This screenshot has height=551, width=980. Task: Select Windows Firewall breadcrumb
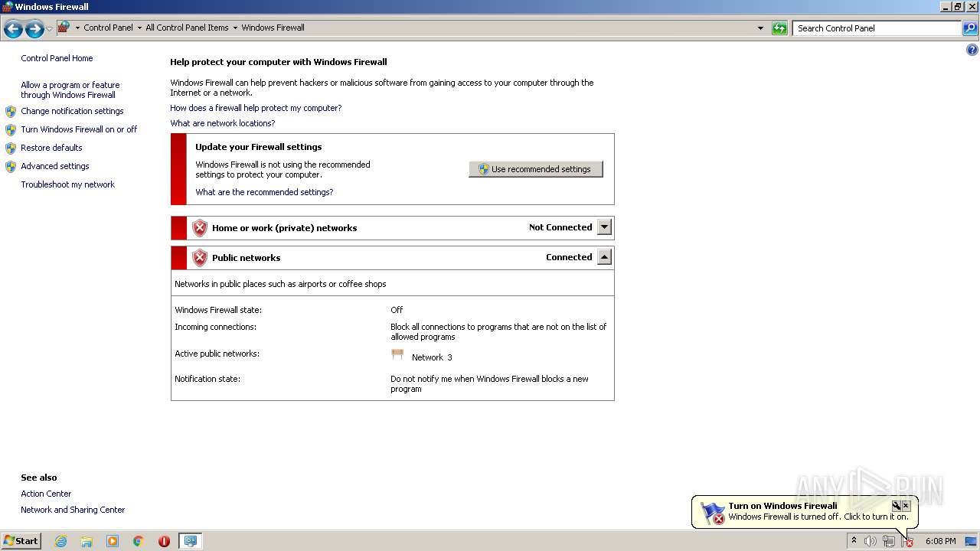[x=273, y=28]
